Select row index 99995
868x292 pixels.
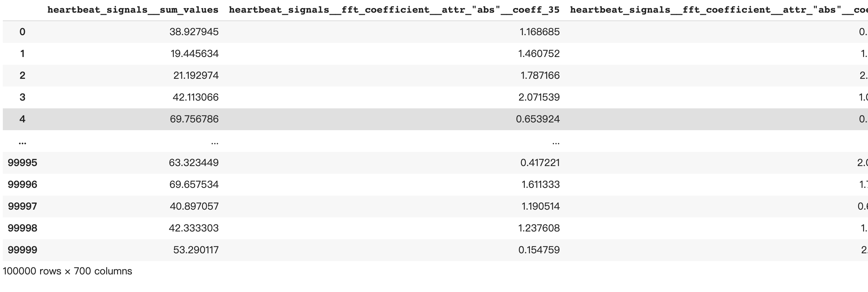click(x=22, y=163)
